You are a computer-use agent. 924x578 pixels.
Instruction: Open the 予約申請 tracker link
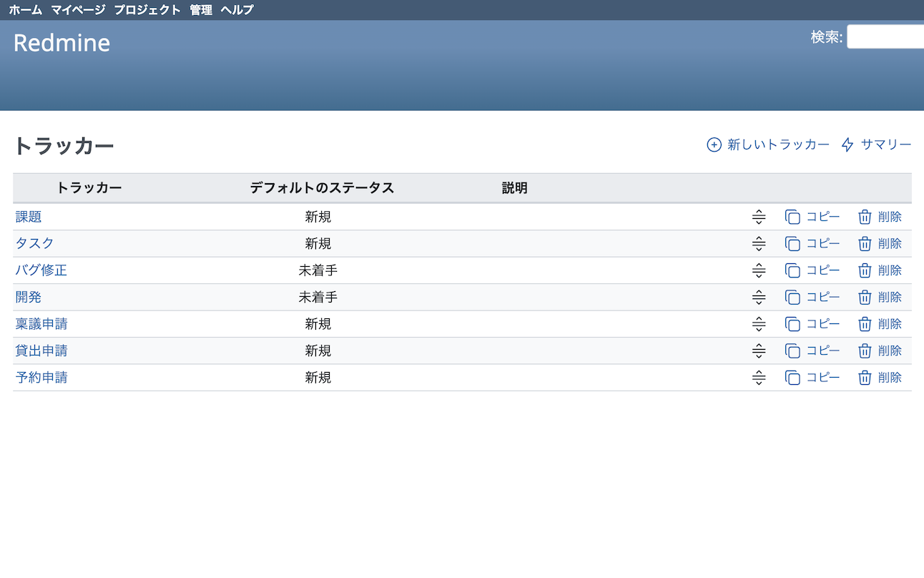(41, 378)
